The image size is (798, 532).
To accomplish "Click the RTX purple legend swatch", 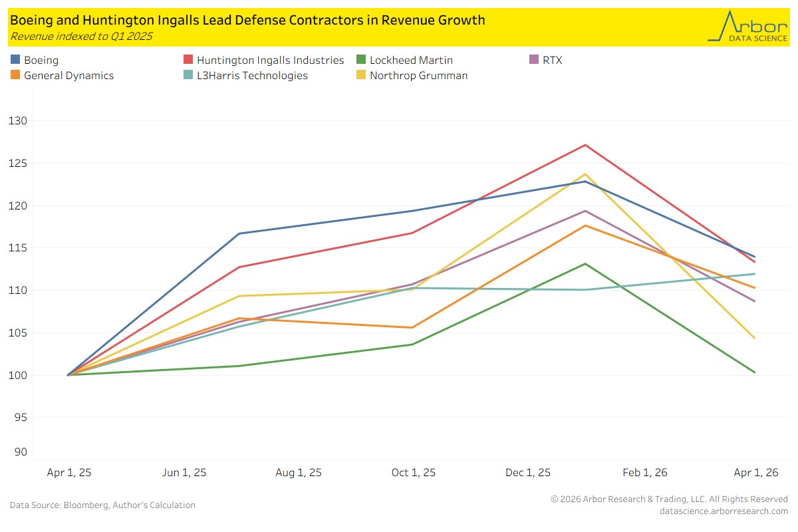I will 534,61.
